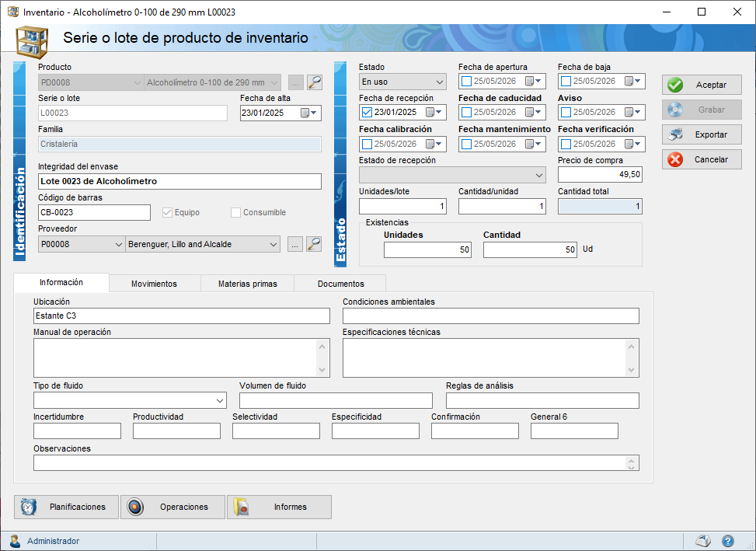Screen dimensions: 756x551
Task: Open the Informes button
Action: (279, 507)
